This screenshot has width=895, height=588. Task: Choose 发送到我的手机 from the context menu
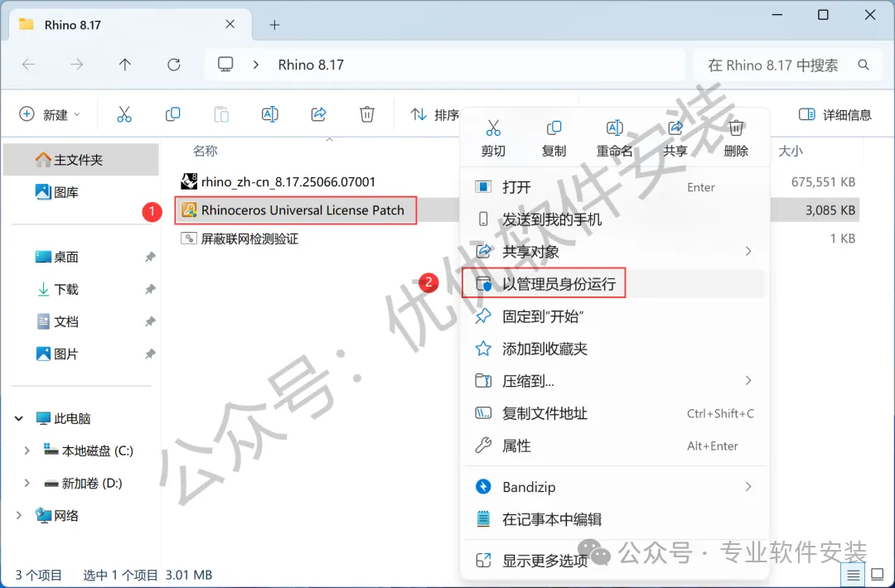[x=614, y=219]
